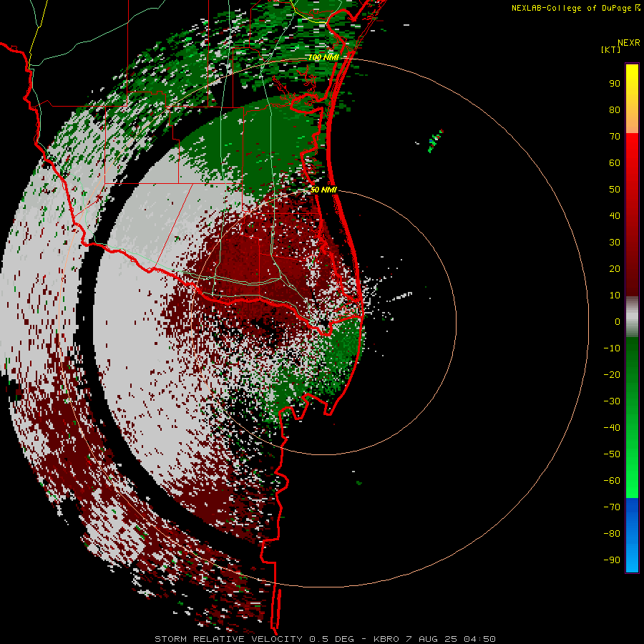Click the -70 value on the velocity scale
The width and height of the screenshot is (644, 644).
point(612,507)
